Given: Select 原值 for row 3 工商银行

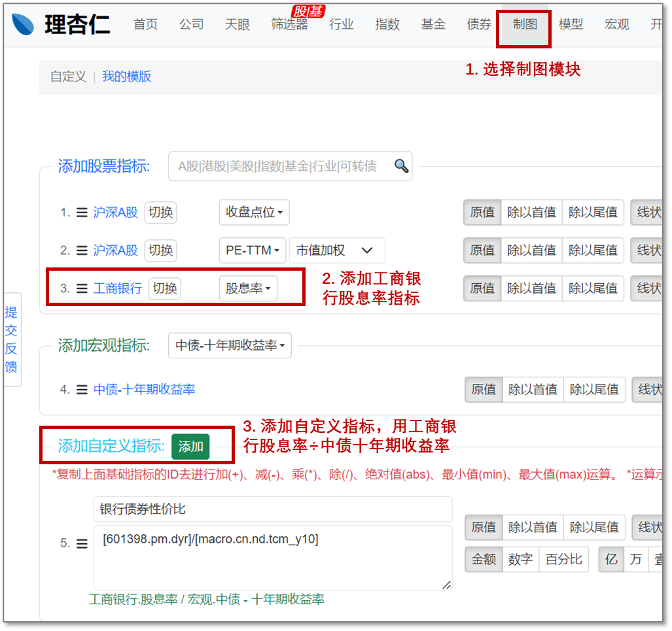Looking at the screenshot, I should tap(482, 288).
